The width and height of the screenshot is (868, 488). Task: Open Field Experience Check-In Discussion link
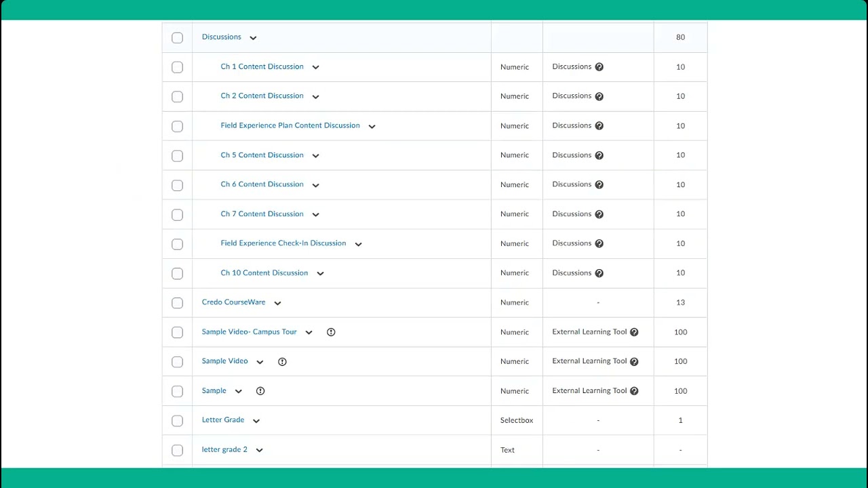pyautogui.click(x=283, y=243)
